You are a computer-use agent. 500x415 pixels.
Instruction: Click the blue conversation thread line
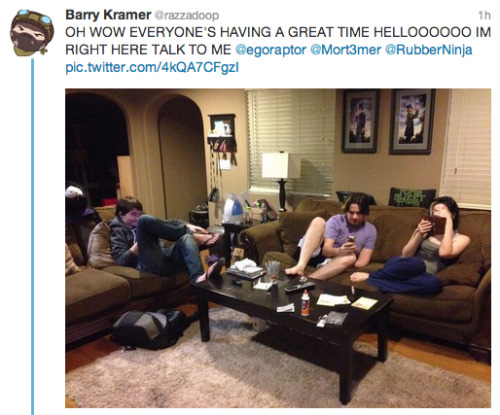tap(32, 236)
